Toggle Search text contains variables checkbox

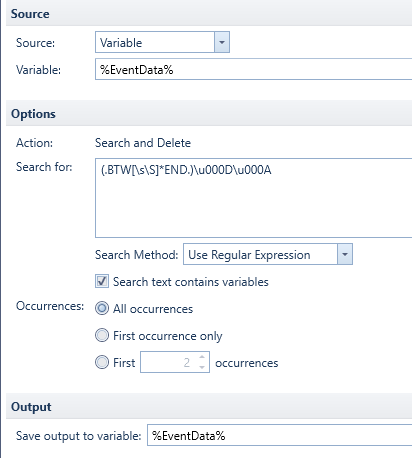(102, 281)
